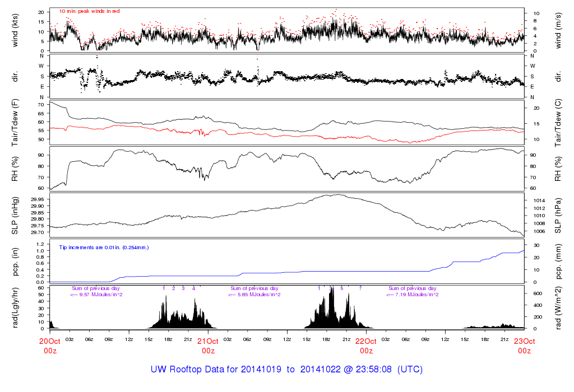This screenshot has width=574, height=392.
Task: Click the '9.57 MJoules/m^2' daily sum
Action: pos(101,295)
